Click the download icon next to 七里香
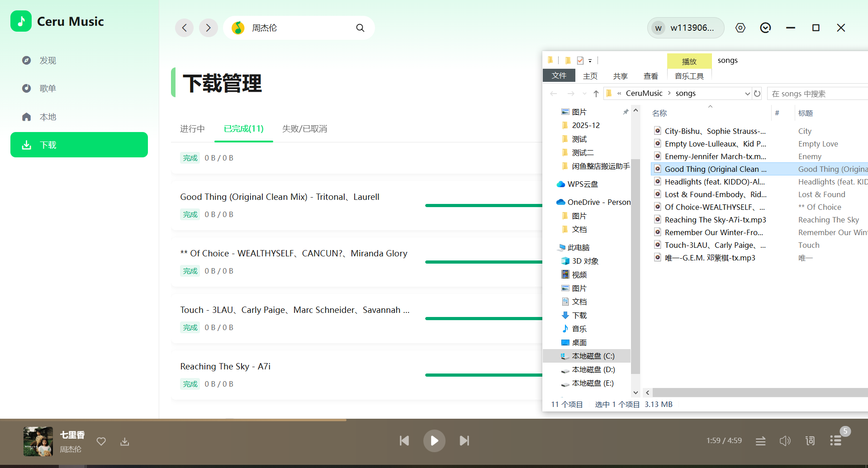 coord(124,442)
